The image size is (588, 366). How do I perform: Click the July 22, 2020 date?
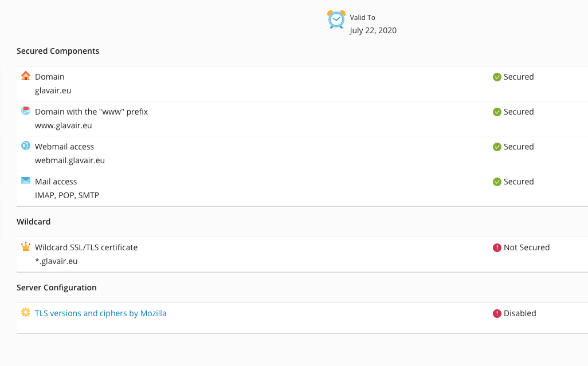point(373,30)
